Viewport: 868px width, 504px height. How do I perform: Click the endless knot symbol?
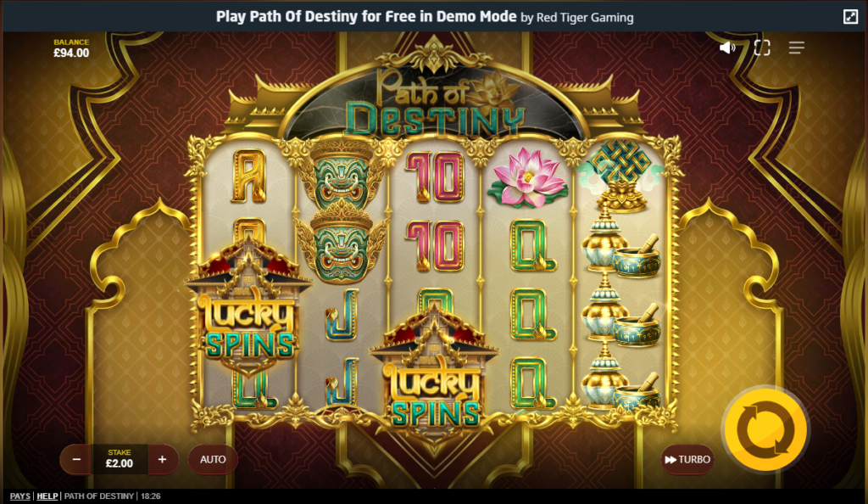pyautogui.click(x=621, y=175)
